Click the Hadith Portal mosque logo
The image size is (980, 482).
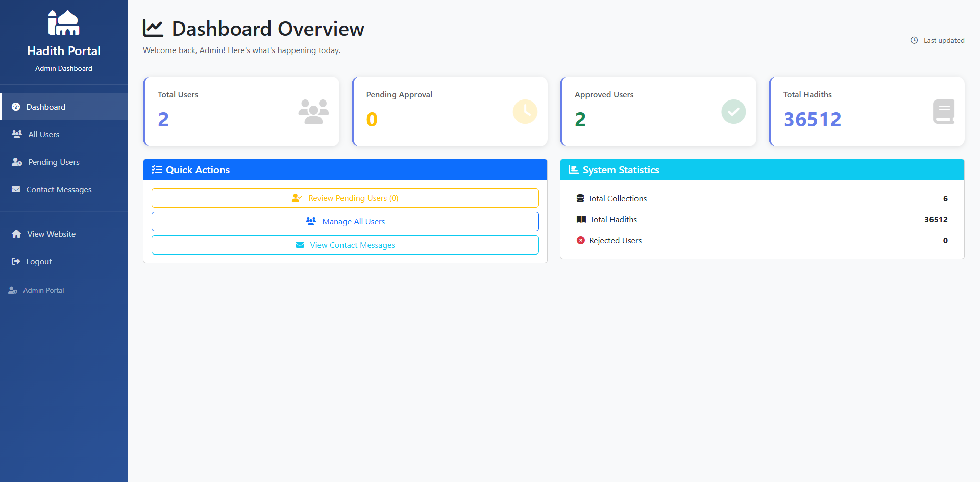[x=64, y=23]
